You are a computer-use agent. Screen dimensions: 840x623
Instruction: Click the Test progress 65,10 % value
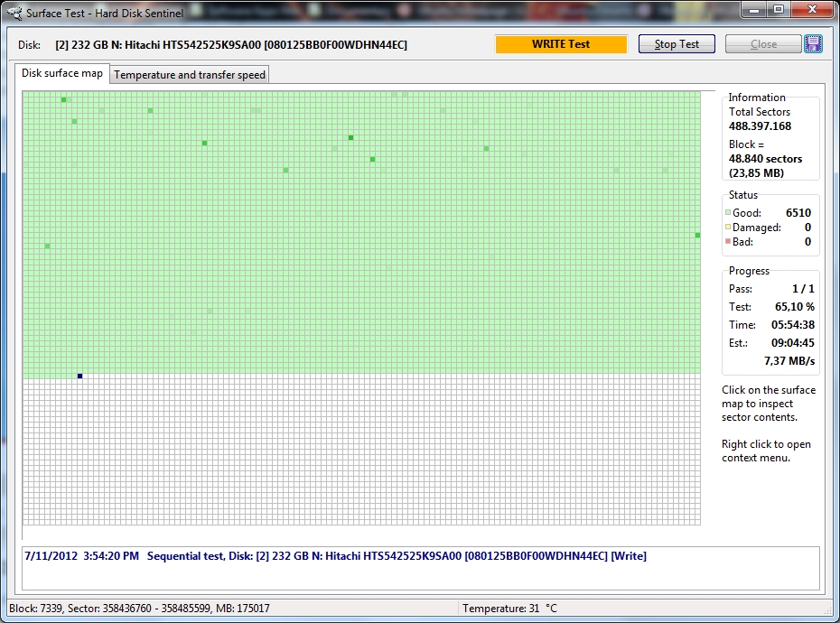(x=795, y=307)
